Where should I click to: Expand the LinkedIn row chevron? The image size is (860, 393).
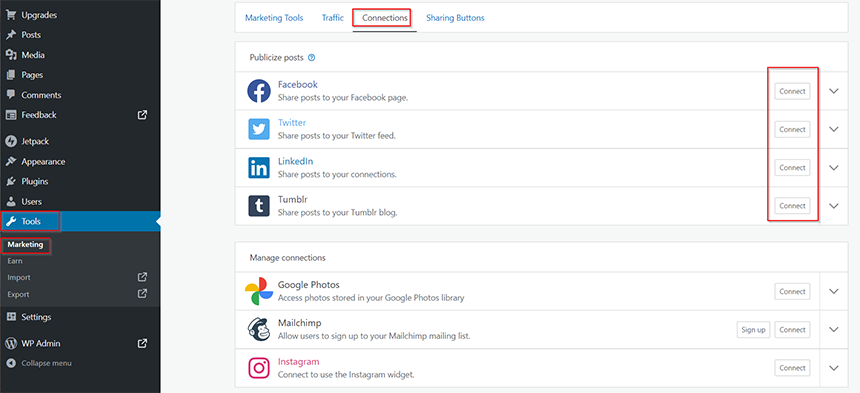[x=834, y=168]
